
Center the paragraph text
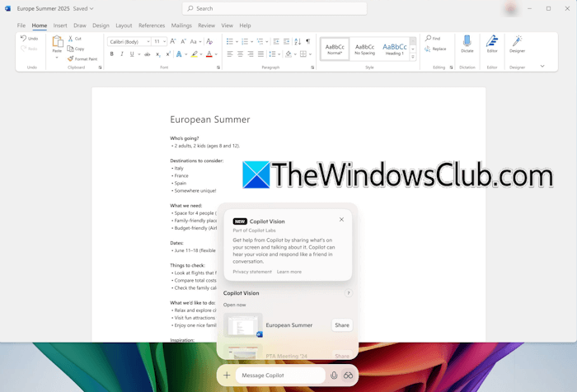click(240, 54)
